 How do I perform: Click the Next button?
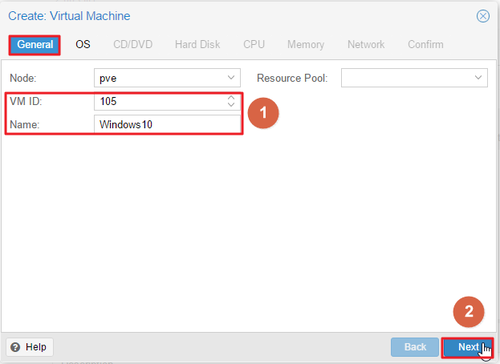(x=468, y=347)
